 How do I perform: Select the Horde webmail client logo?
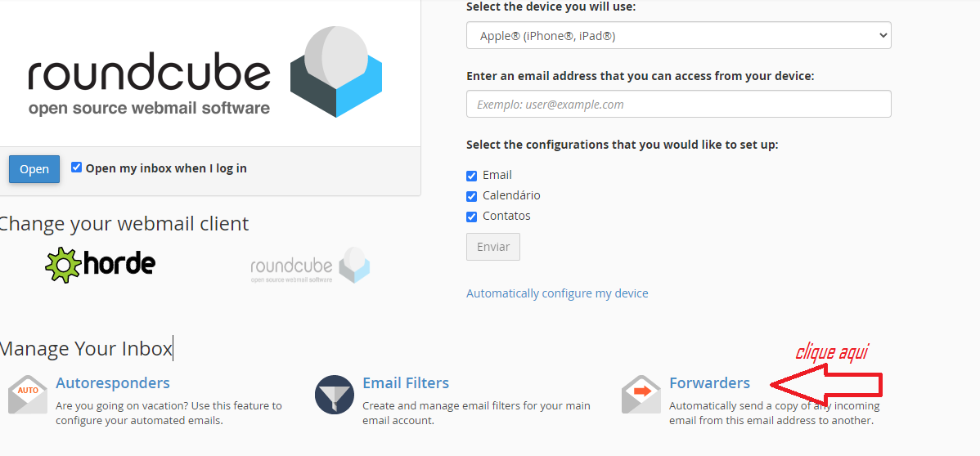click(x=100, y=265)
